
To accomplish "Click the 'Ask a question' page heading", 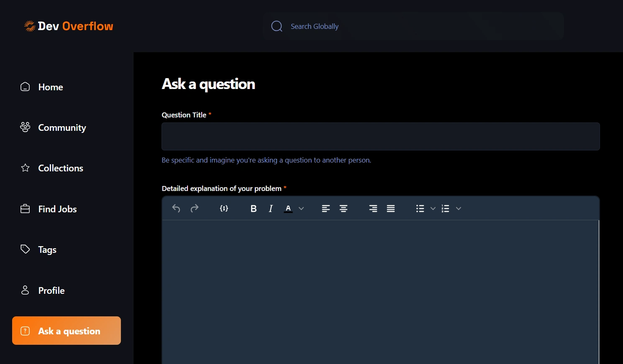I will click(208, 84).
